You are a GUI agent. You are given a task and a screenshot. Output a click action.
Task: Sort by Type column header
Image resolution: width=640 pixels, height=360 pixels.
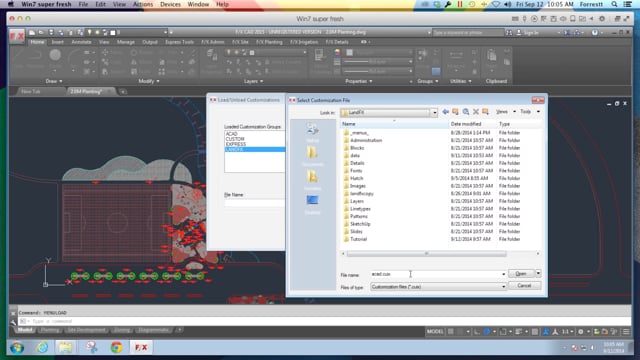(x=519, y=124)
